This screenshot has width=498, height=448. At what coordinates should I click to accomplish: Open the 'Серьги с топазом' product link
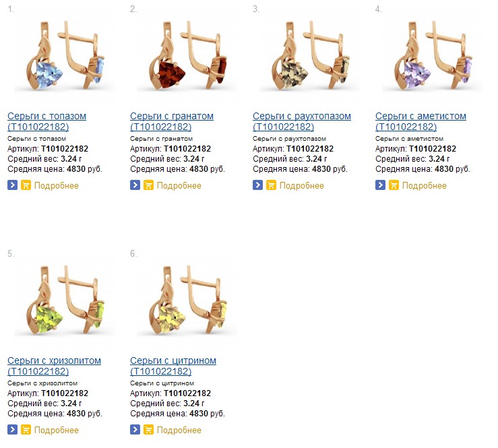tap(46, 121)
